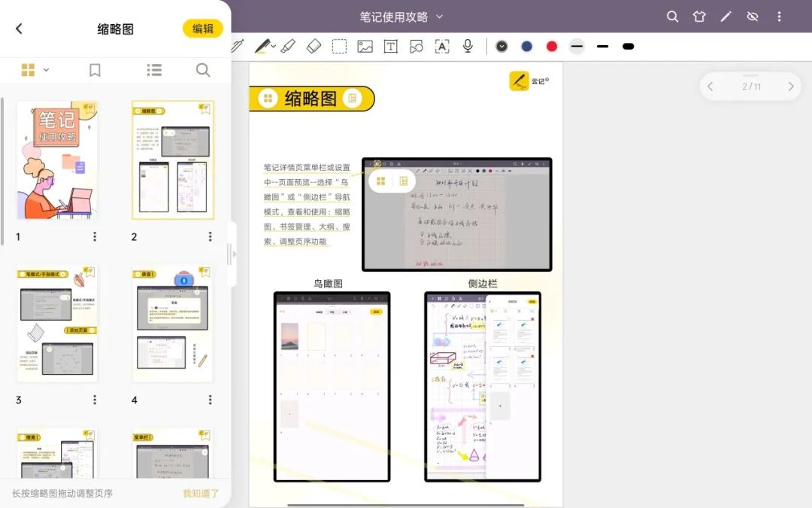The image size is (812, 508).
Task: Expand the highlighter tool options chevron
Action: point(274,47)
